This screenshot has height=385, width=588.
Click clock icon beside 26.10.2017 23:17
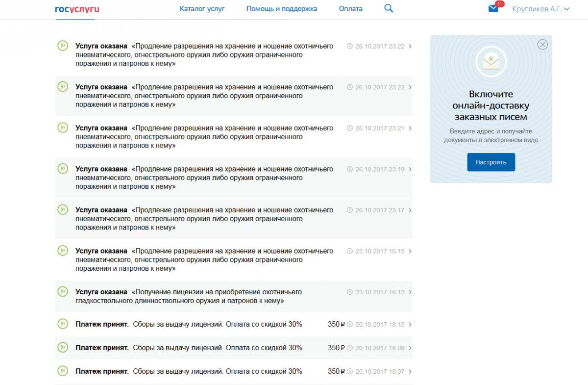pos(350,210)
